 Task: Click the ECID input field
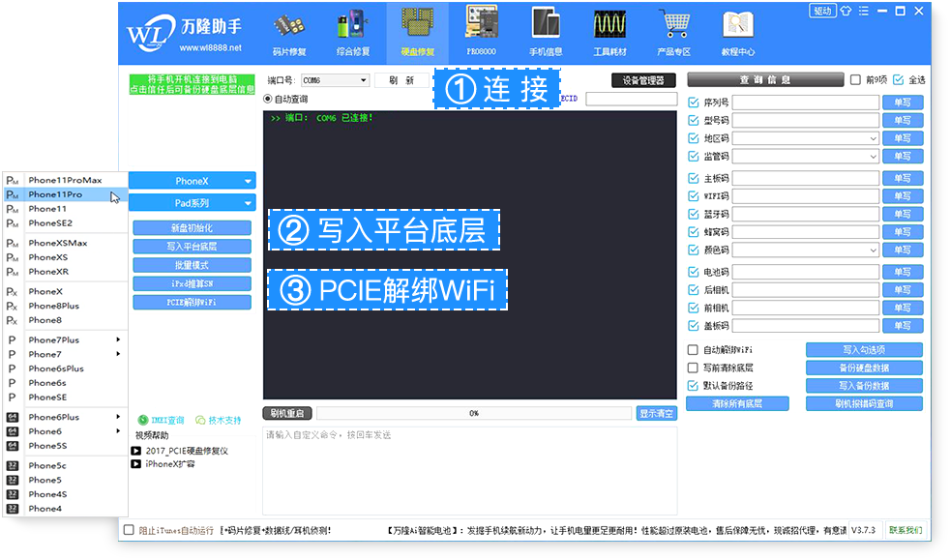pos(632,99)
